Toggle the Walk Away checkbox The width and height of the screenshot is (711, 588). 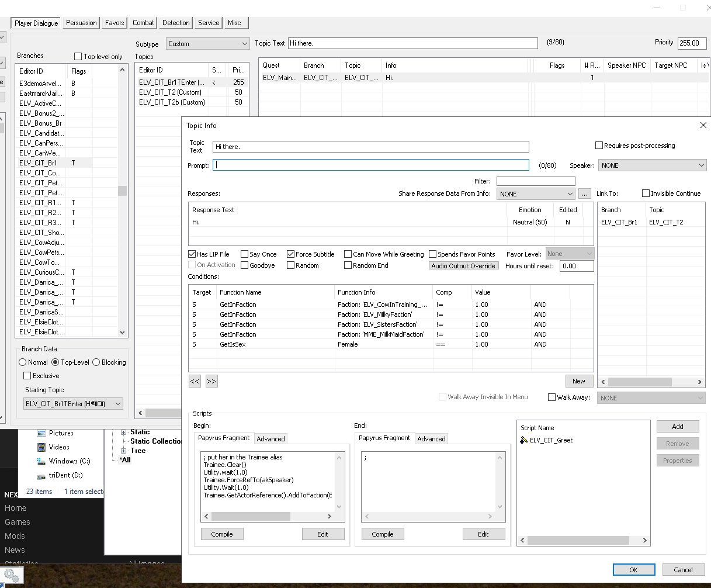552,397
